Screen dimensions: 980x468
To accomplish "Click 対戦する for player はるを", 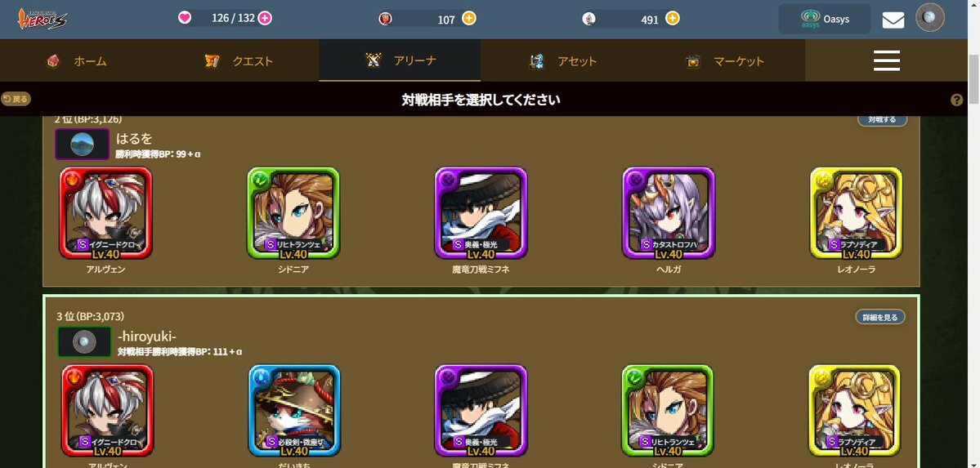I will pos(882,119).
